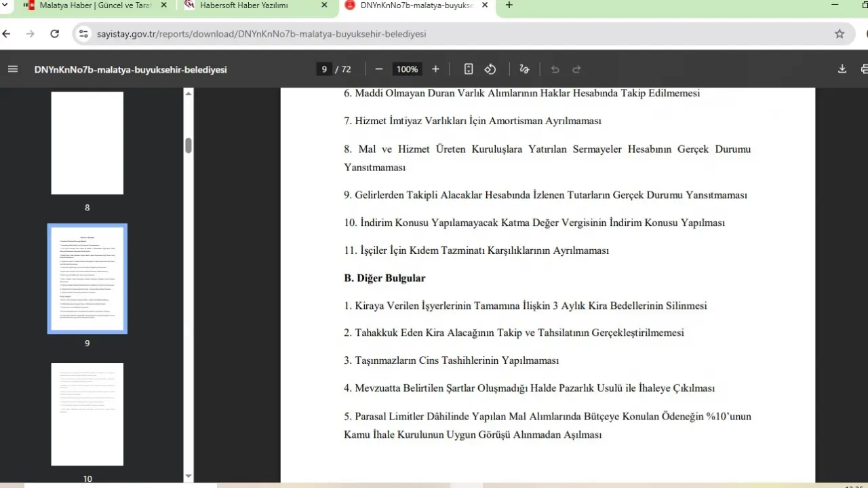Zoom out with the minus icon
The height and width of the screenshot is (488, 868).
[x=379, y=69]
